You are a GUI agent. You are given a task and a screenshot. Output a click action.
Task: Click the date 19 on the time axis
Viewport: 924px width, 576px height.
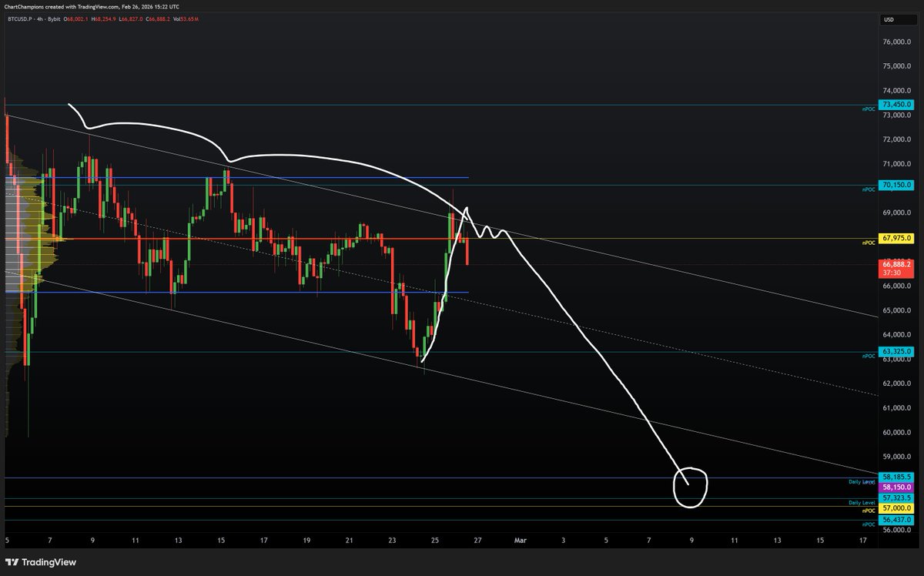[x=306, y=541]
